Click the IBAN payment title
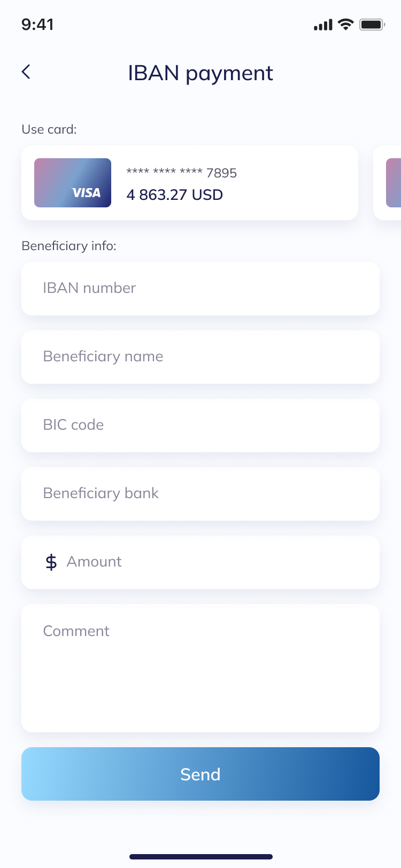This screenshot has width=401, height=868. pos(200,73)
